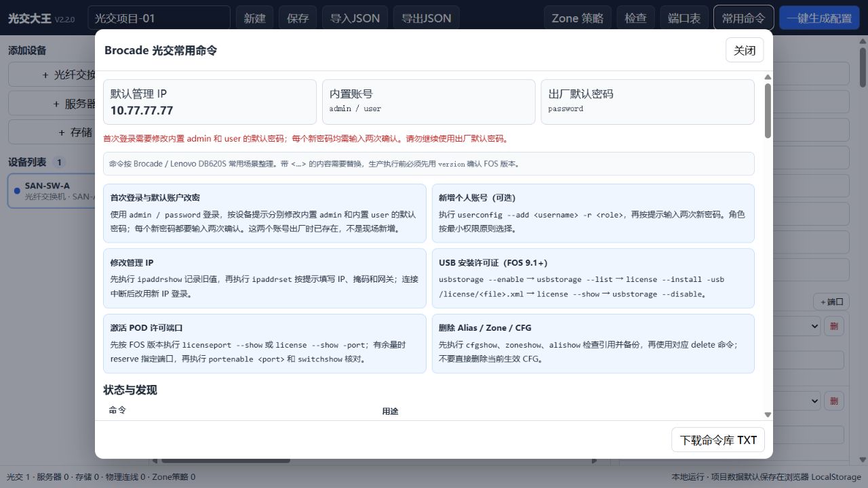Open the 端口表 view
Screen dimensions: 868x488
tap(684, 18)
